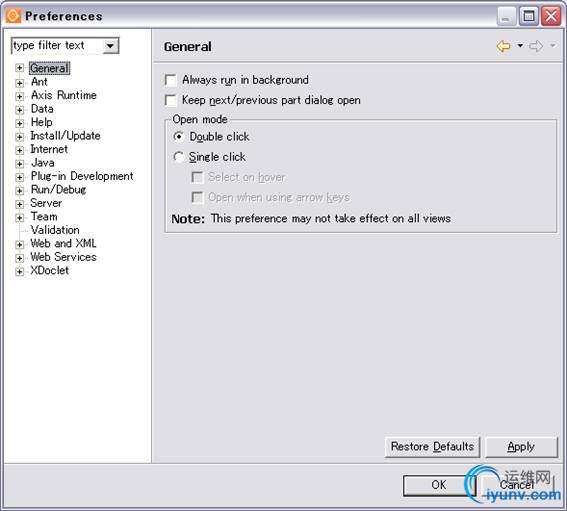Expand the Install/Update tree node
Viewport: 567px width, 511px height.
pyautogui.click(x=20, y=137)
